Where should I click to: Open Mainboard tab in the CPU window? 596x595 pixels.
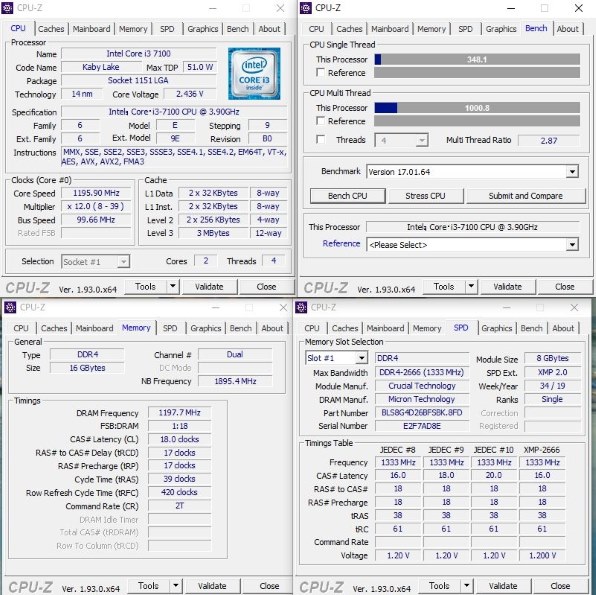click(x=92, y=29)
